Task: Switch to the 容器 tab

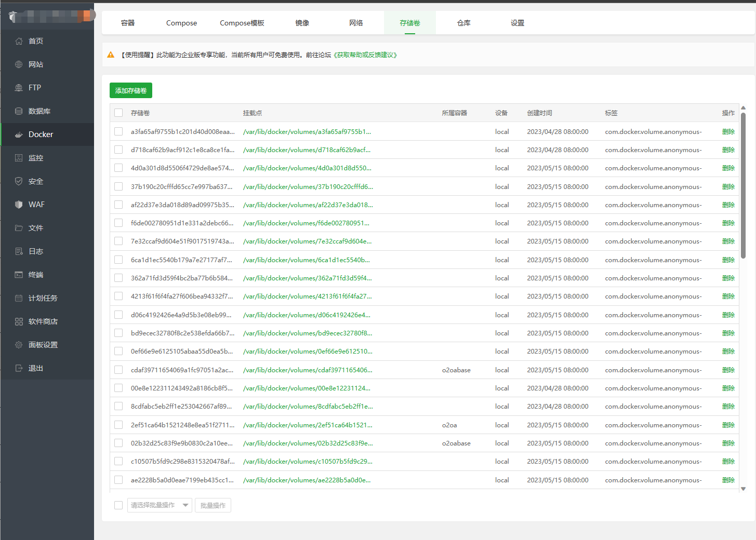Action: point(128,23)
